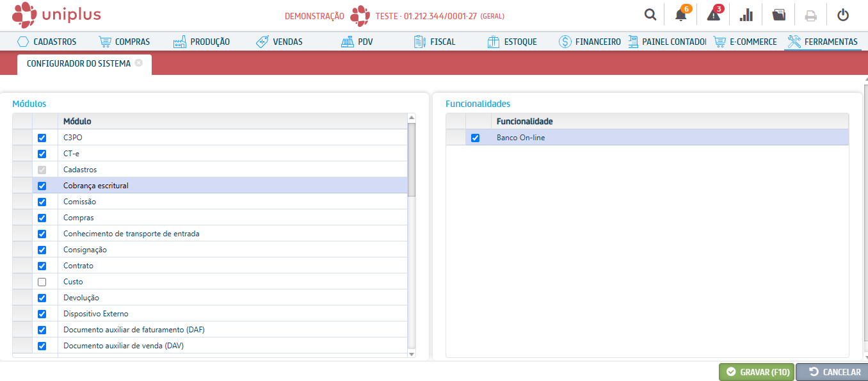Open the Cadastros menu
This screenshot has width=868, height=381.
pyautogui.click(x=47, y=42)
